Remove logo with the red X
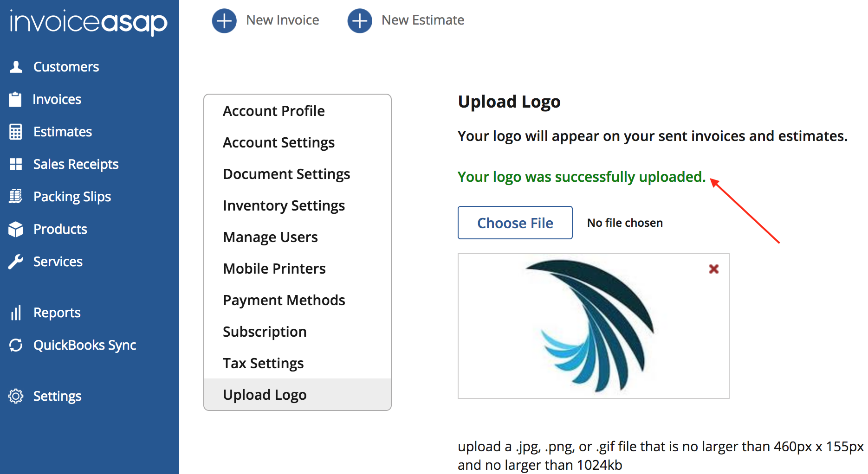Image resolution: width=868 pixels, height=474 pixels. pyautogui.click(x=713, y=269)
